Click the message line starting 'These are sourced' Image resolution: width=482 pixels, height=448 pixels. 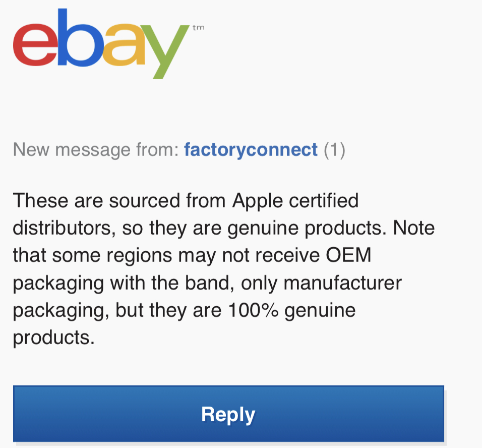(186, 201)
